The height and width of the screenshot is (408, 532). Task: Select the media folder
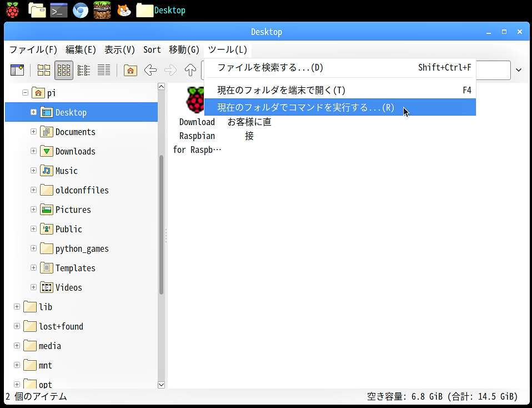[42, 346]
